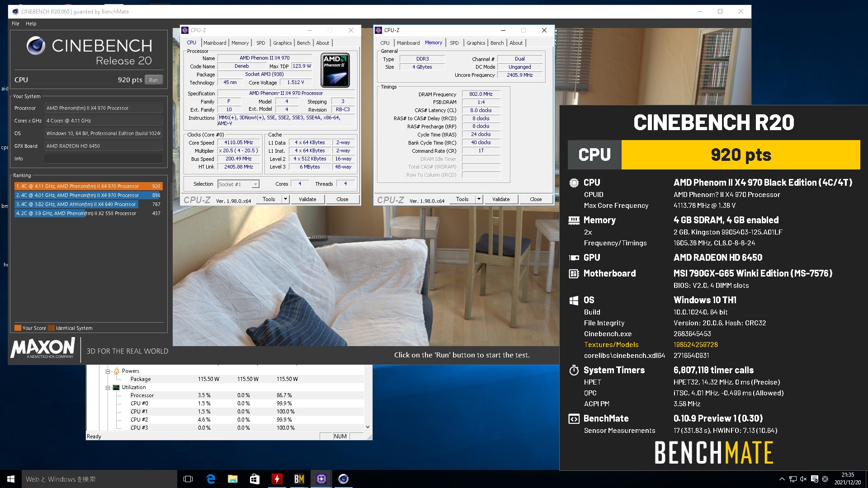Click the Run button beside CPU score
This screenshot has height=488, width=868.
(x=154, y=80)
